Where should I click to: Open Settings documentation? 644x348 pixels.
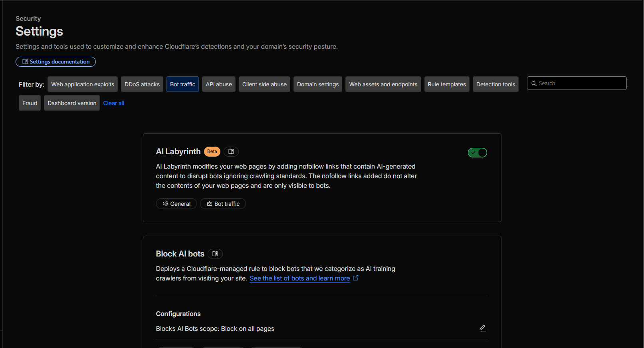tap(55, 62)
